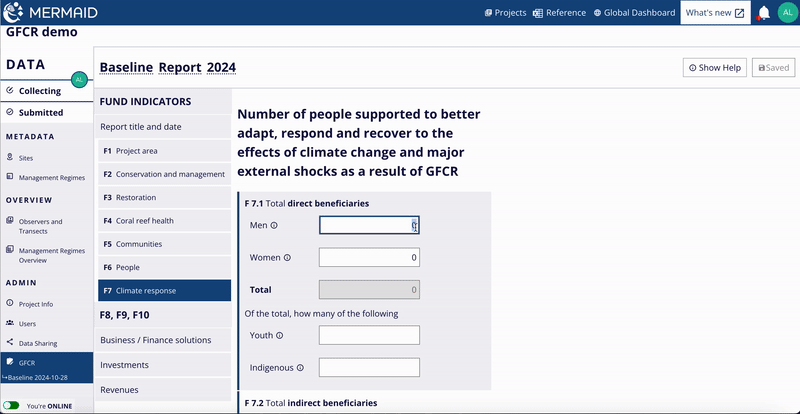Viewport: 800px width, 414px height.
Task: Click the Baseline Report 2024 title
Action: point(168,67)
